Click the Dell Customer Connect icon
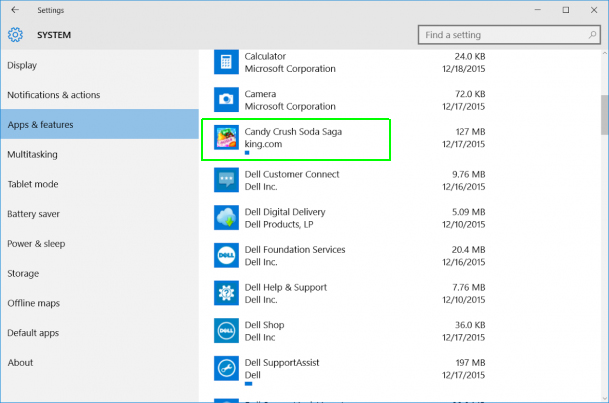This screenshot has width=609, height=403. (x=227, y=180)
